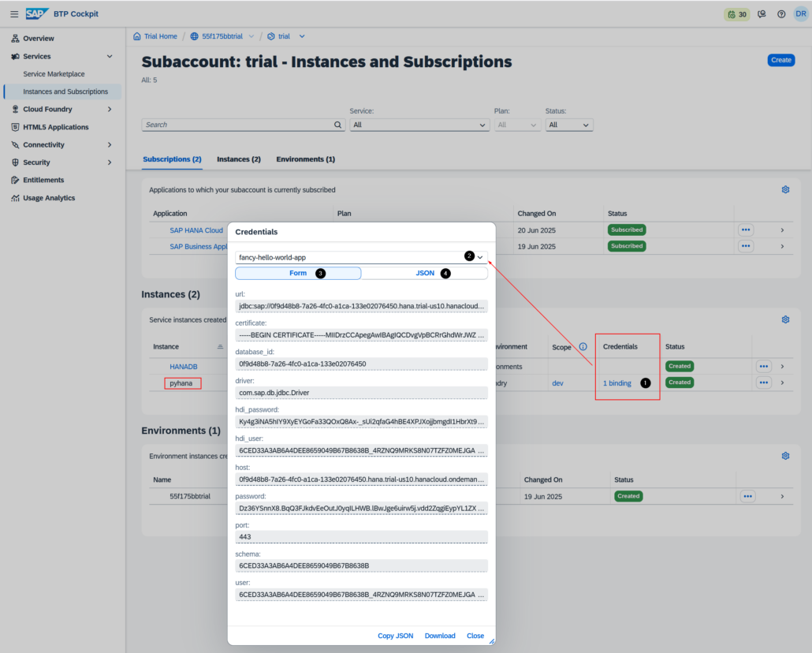
Task: Switch to the Environments (1) tab
Action: [x=306, y=159]
